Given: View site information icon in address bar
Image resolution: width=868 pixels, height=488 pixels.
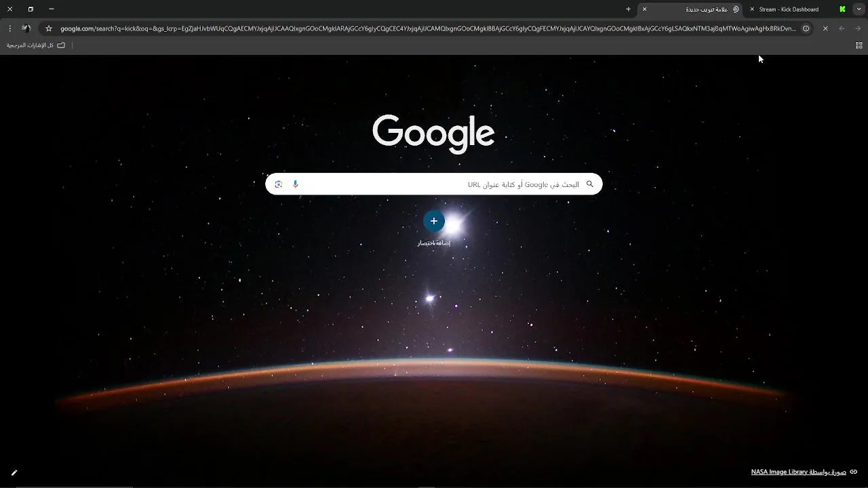Looking at the screenshot, I should pos(806,28).
